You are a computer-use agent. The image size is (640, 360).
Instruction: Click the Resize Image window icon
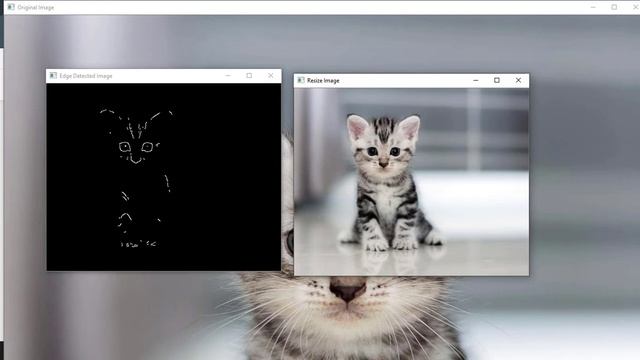click(301, 80)
